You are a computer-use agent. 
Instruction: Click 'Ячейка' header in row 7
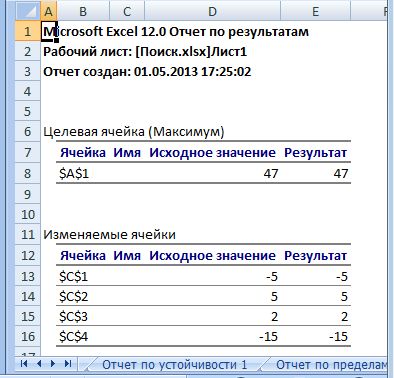[x=83, y=153]
